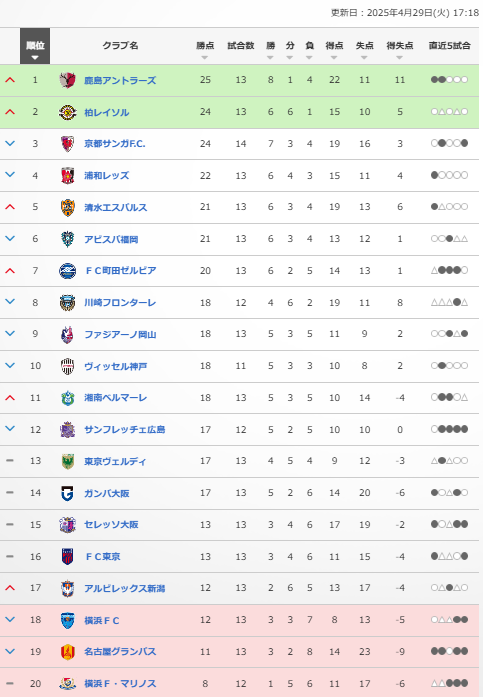Sort table by 試合数 column
This screenshot has width=483, height=697.
click(x=241, y=45)
